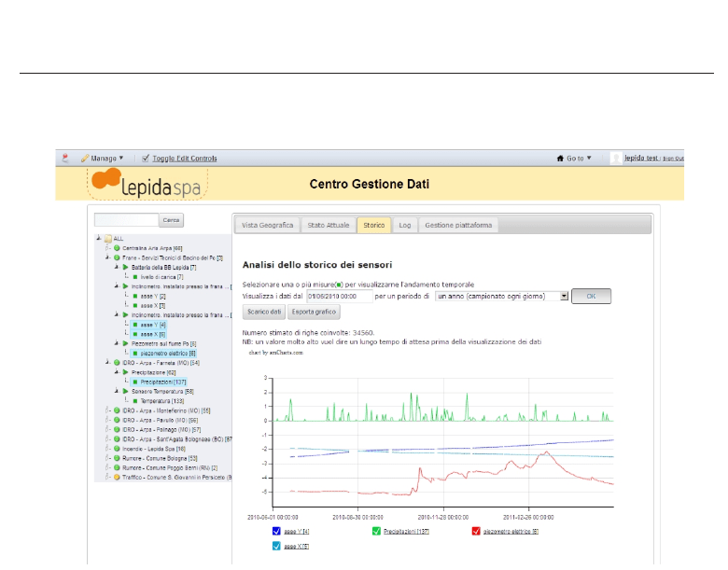Image resolution: width=728 pixels, height=570 pixels.
Task: Click green square icon of highlighted asse Y [4]
Action: pyautogui.click(x=135, y=325)
